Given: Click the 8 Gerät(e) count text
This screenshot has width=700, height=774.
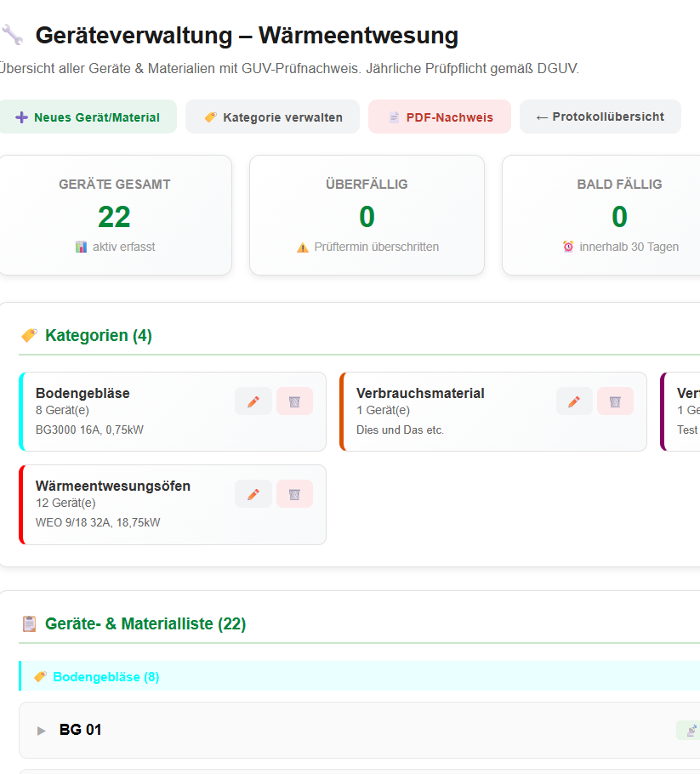Looking at the screenshot, I should pos(62,410).
